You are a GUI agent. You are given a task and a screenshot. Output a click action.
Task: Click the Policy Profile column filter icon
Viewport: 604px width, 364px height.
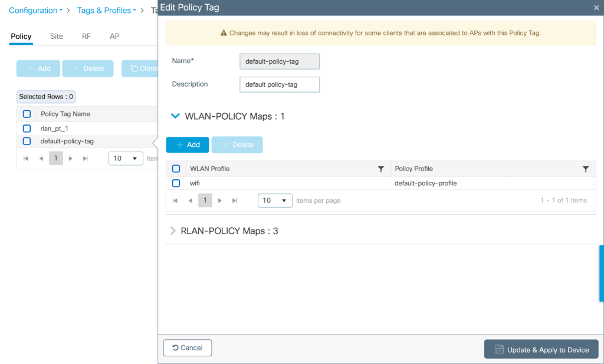pos(585,169)
